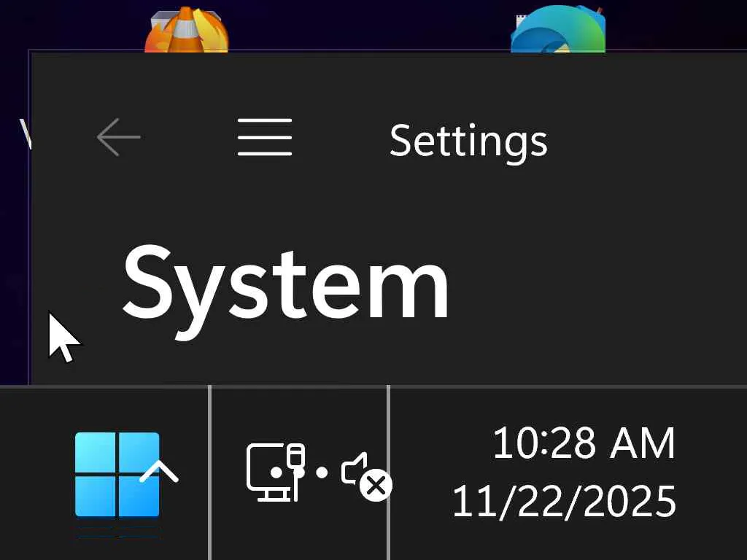Open the calendar via 11/22/2025 date
This screenshot has width=747, height=560.
(564, 501)
